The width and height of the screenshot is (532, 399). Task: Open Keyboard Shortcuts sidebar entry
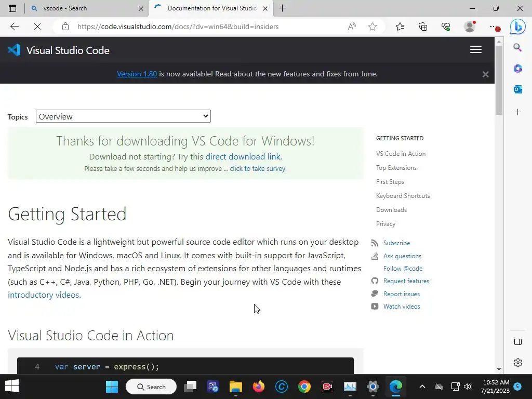coord(403,196)
